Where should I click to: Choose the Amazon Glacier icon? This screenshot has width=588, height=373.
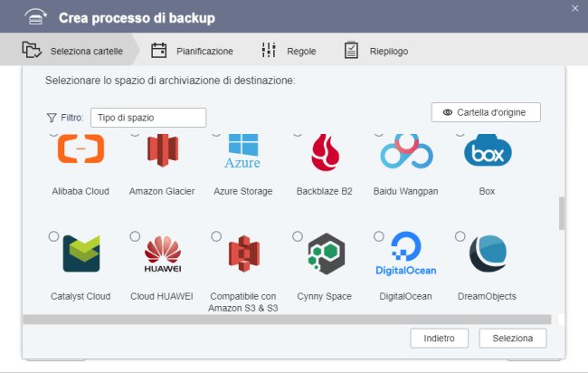coord(162,150)
